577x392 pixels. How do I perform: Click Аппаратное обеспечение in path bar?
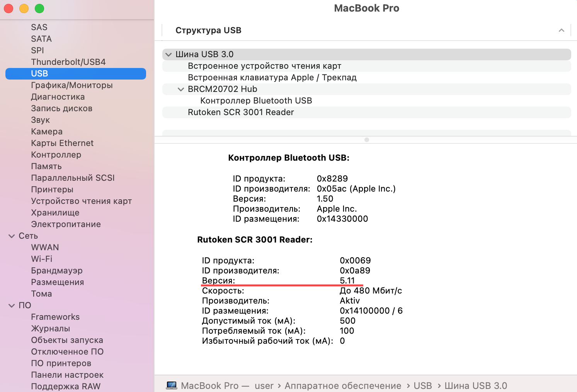343,385
